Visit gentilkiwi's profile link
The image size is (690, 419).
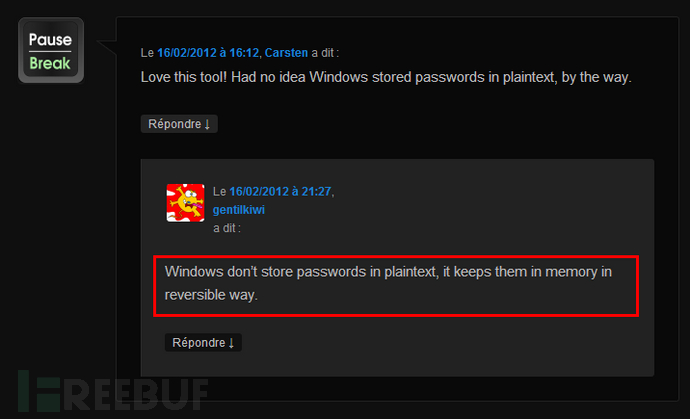(x=239, y=210)
